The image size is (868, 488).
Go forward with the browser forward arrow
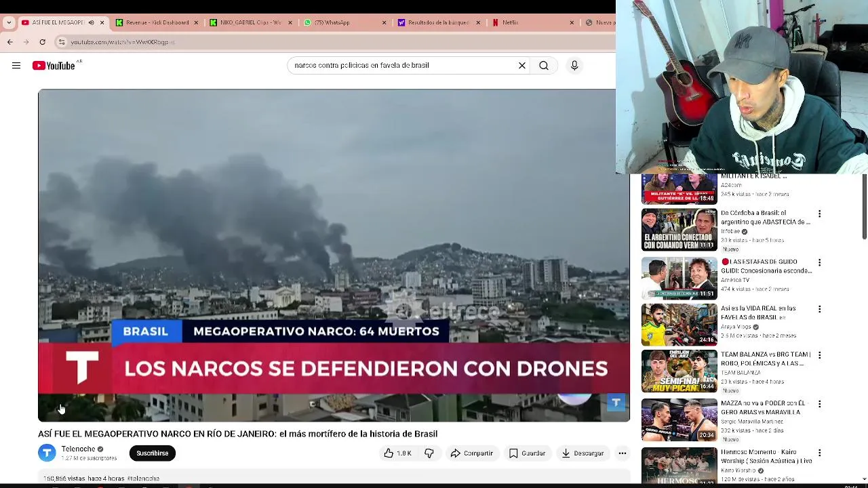(x=26, y=42)
